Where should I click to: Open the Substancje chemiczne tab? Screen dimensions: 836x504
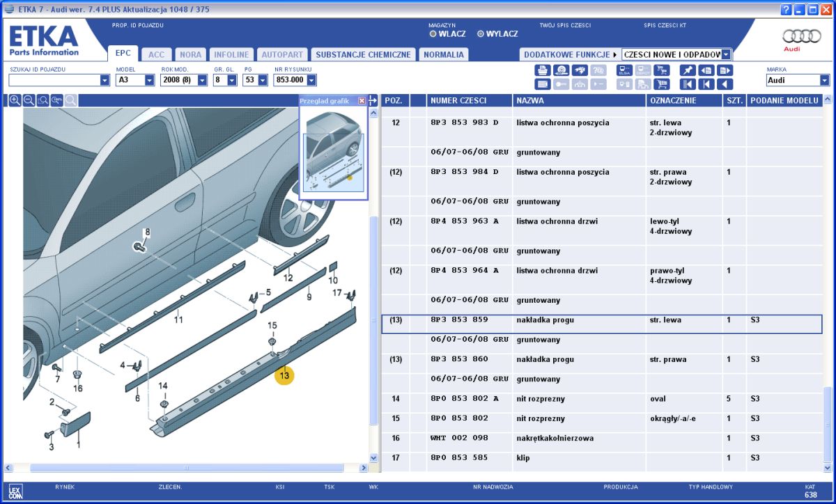point(363,54)
